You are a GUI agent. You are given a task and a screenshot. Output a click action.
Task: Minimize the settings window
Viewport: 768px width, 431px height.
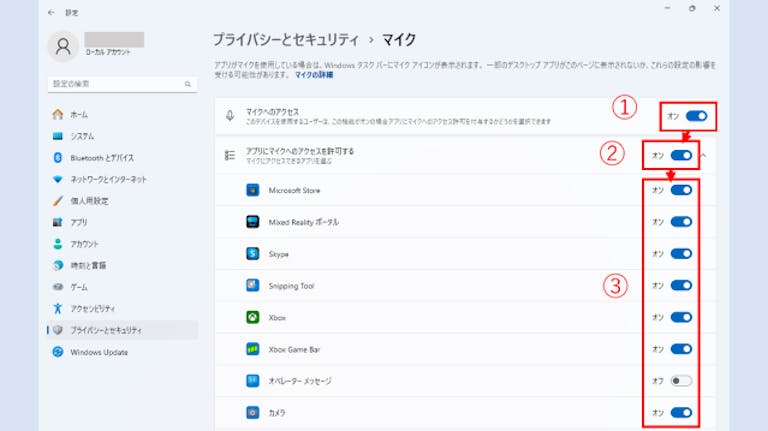[667, 8]
